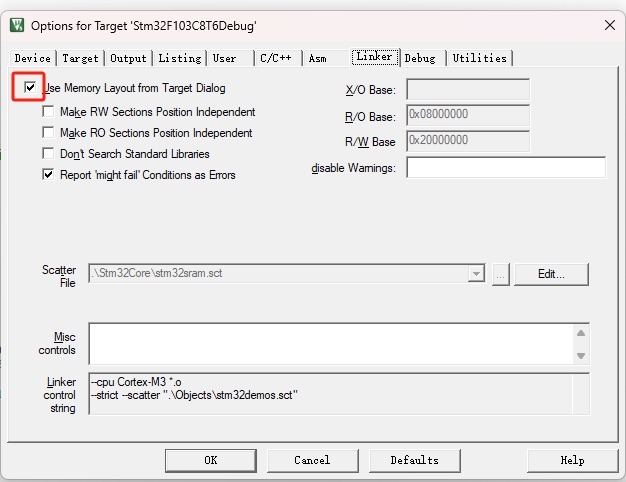Click inside the Misc controls text box
Image resolution: width=626 pixels, height=482 pixels.
[x=331, y=344]
